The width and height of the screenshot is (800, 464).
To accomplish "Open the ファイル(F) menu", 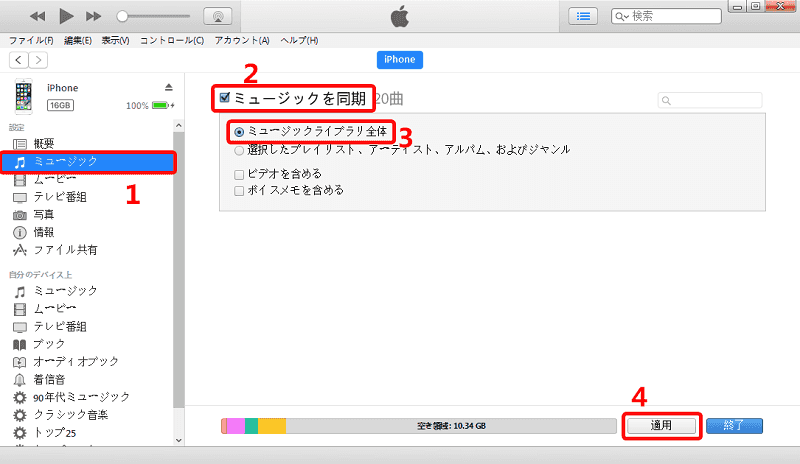I will pos(31,40).
